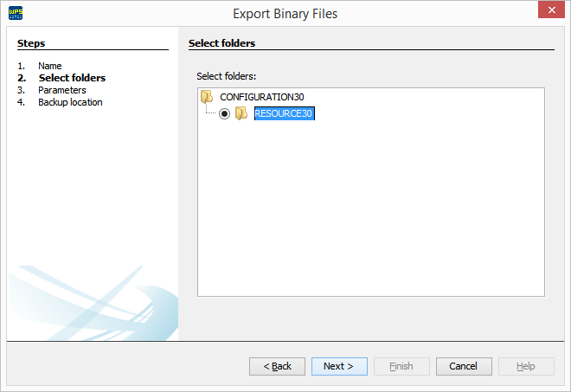Click the Steps panel heading

pos(31,43)
